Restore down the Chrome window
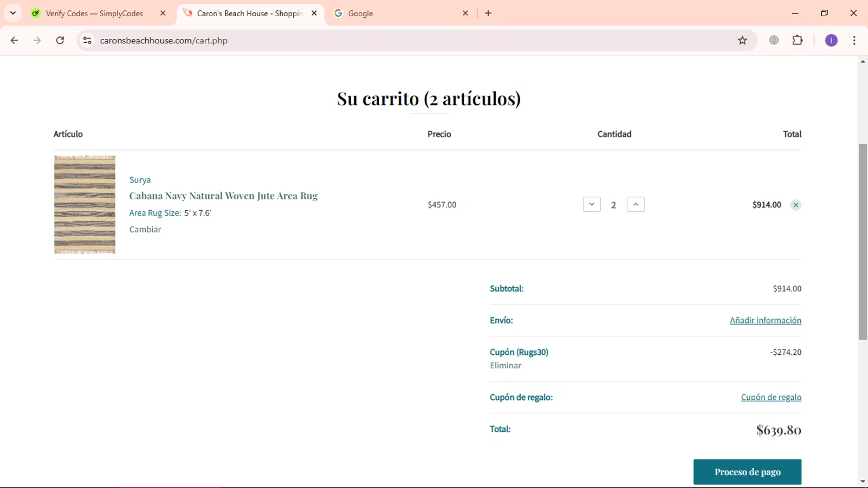868x488 pixels. [x=825, y=13]
